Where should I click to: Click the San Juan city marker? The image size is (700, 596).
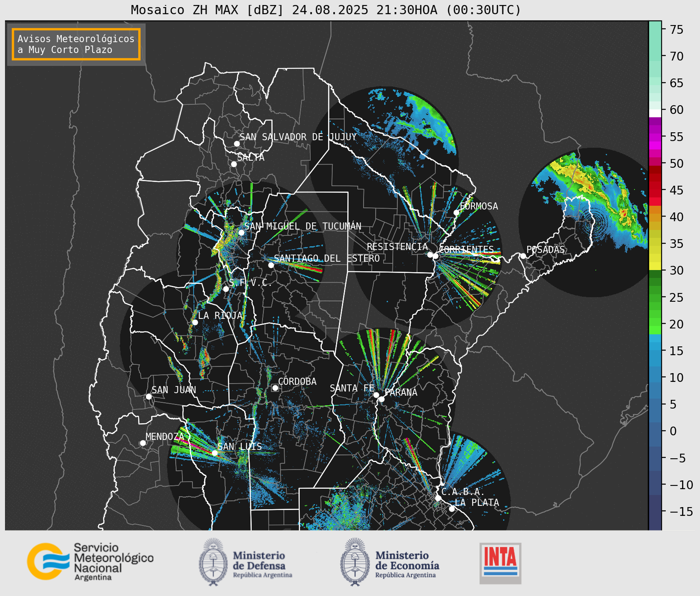point(149,396)
